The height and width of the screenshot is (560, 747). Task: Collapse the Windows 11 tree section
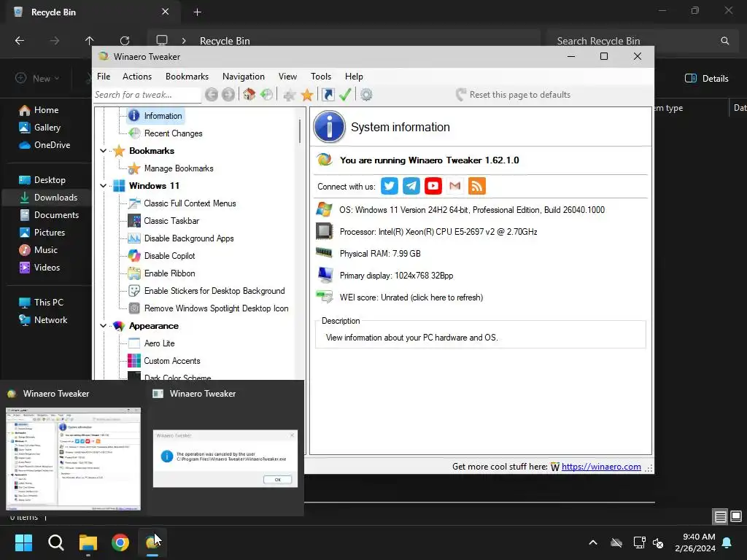point(103,186)
